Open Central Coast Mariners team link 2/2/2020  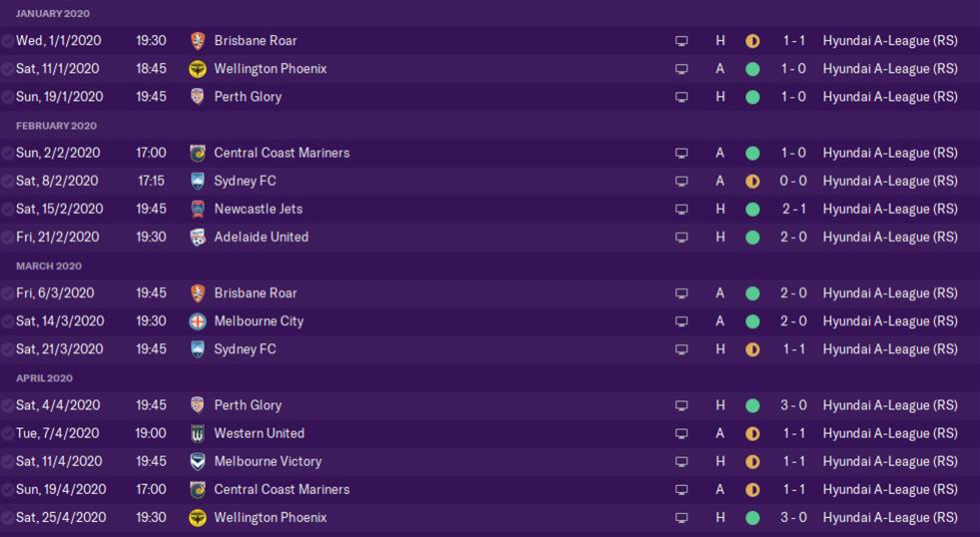[x=282, y=153]
